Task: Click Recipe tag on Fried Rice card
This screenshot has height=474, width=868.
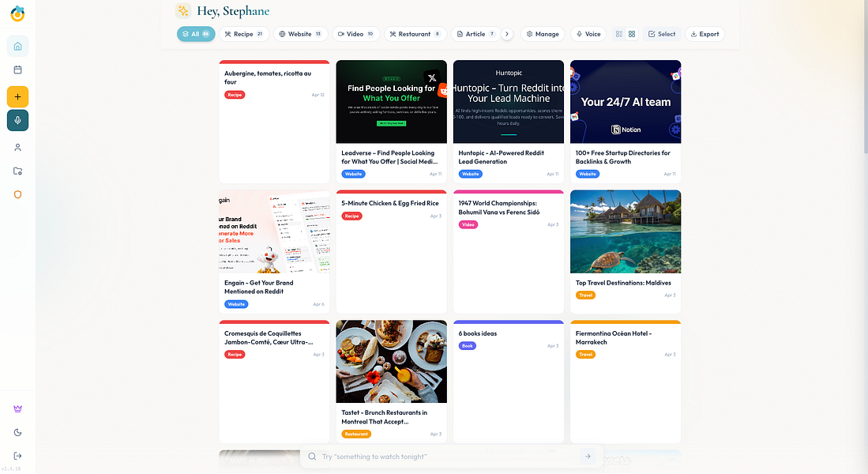Action: tap(351, 216)
